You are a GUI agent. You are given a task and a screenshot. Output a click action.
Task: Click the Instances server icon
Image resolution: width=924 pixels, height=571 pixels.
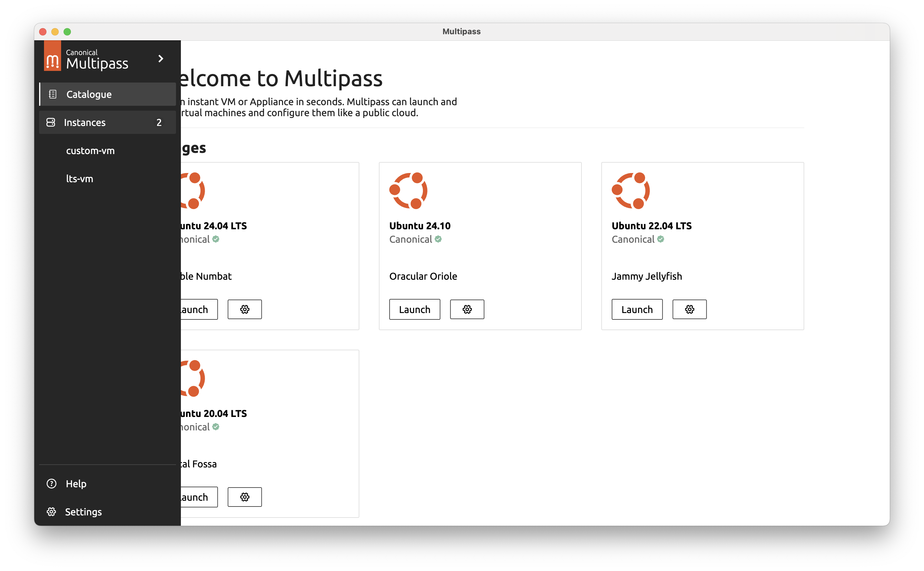tap(51, 122)
